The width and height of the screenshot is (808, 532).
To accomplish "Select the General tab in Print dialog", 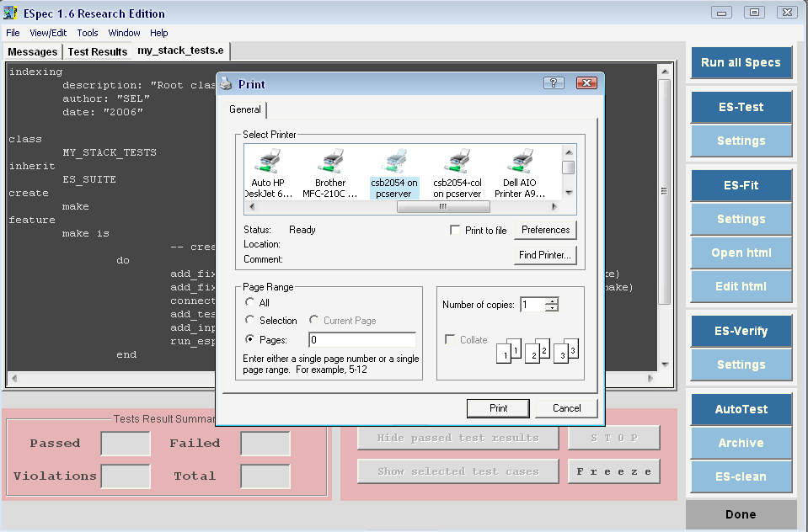I will [245, 109].
